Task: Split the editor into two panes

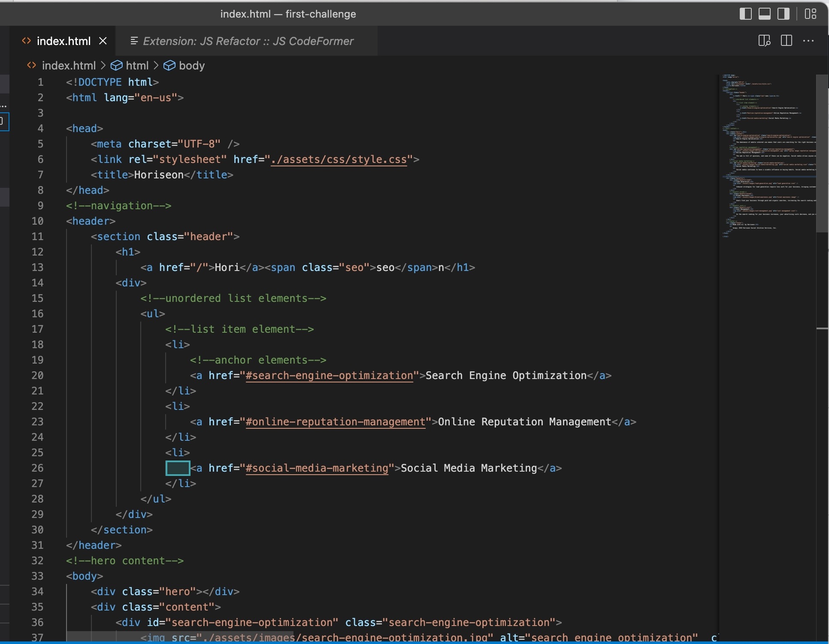Action: 787,41
